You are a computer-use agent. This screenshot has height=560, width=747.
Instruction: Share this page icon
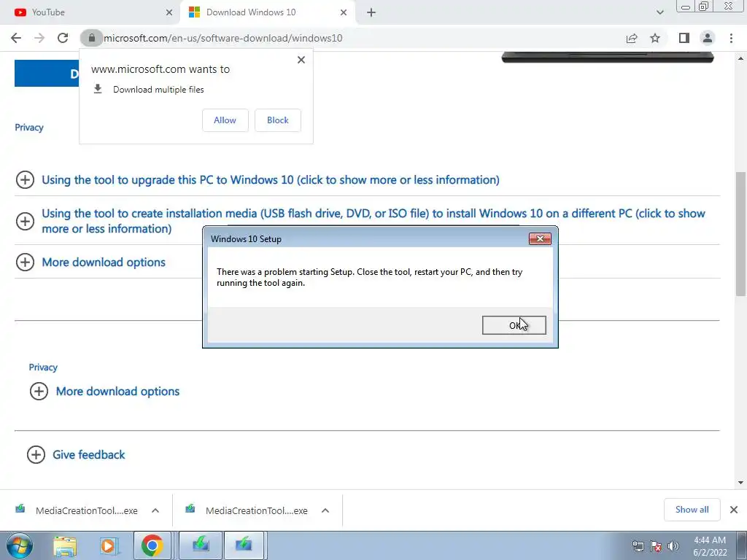pos(632,38)
